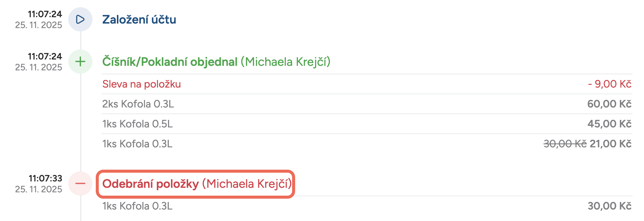The width and height of the screenshot is (644, 221).
Task: Select 1ks Kofola 0.3L under Odebrání položky
Action: coord(137,206)
